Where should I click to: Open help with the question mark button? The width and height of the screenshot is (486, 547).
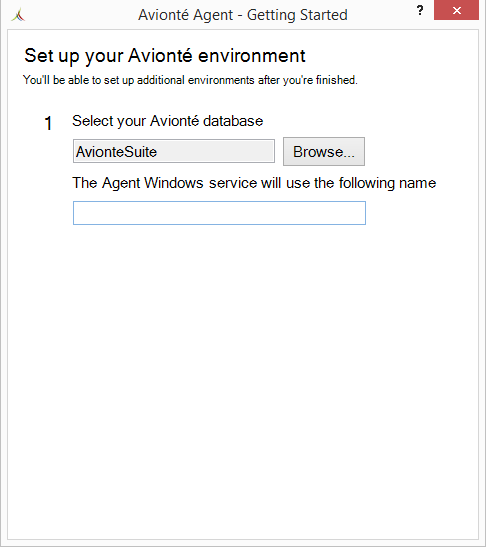pos(420,10)
